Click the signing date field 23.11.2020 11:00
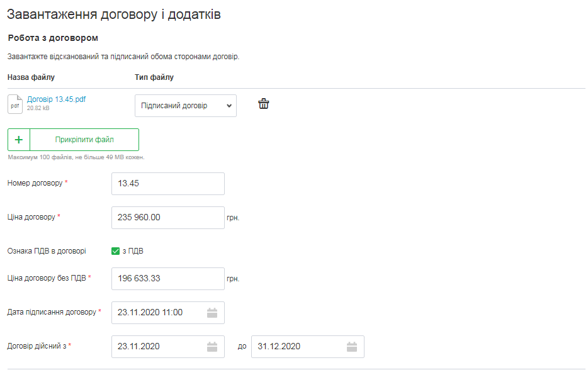Screen dimensions: 588x370 (x=157, y=313)
